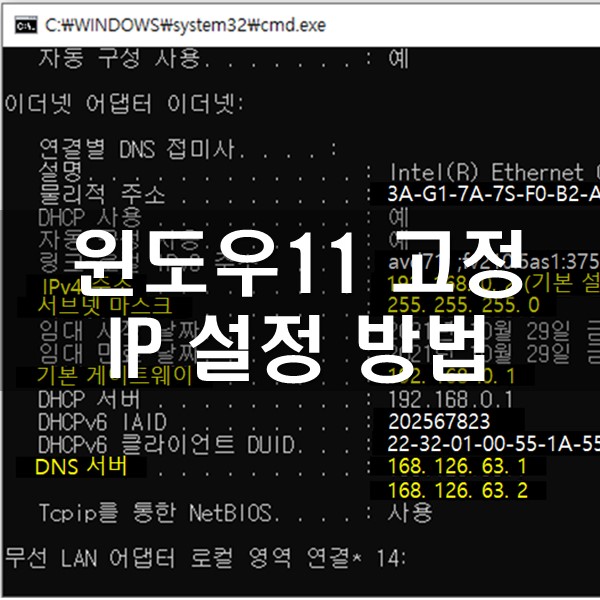
Task: Select the '예' value on the 자동 구성 사용 line
Action: 398,59
